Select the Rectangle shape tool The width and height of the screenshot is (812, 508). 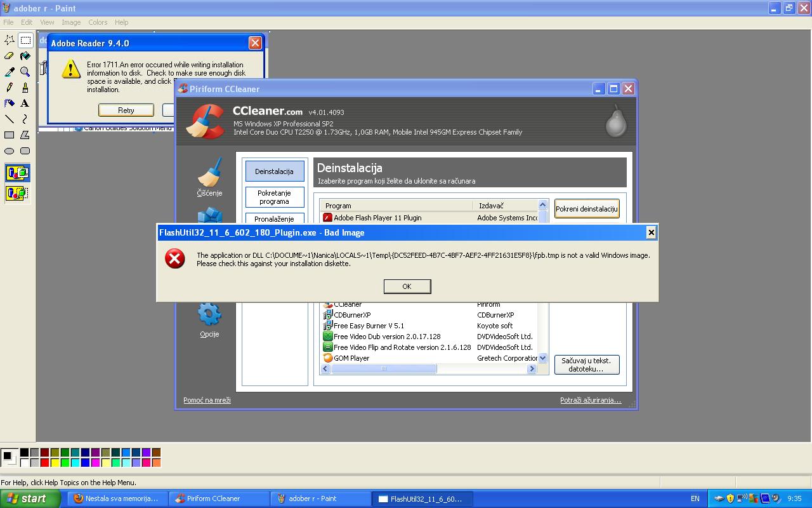click(x=10, y=135)
